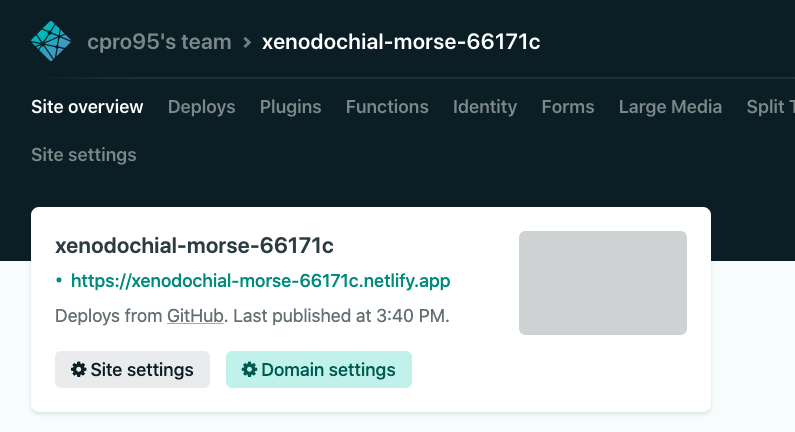Go to the Functions tab
This screenshot has height=432, width=795.
pos(387,107)
